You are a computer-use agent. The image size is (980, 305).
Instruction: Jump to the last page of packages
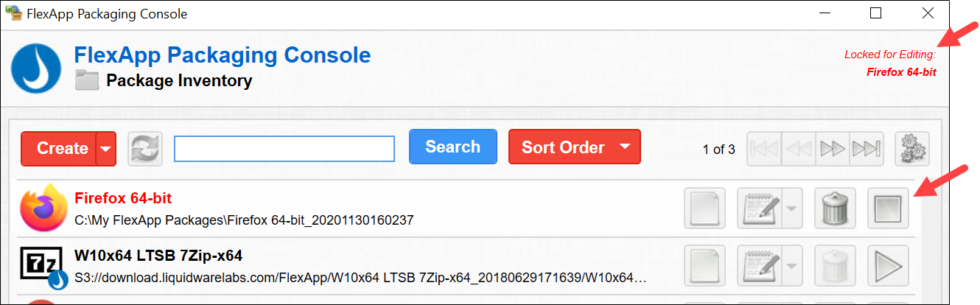[865, 149]
